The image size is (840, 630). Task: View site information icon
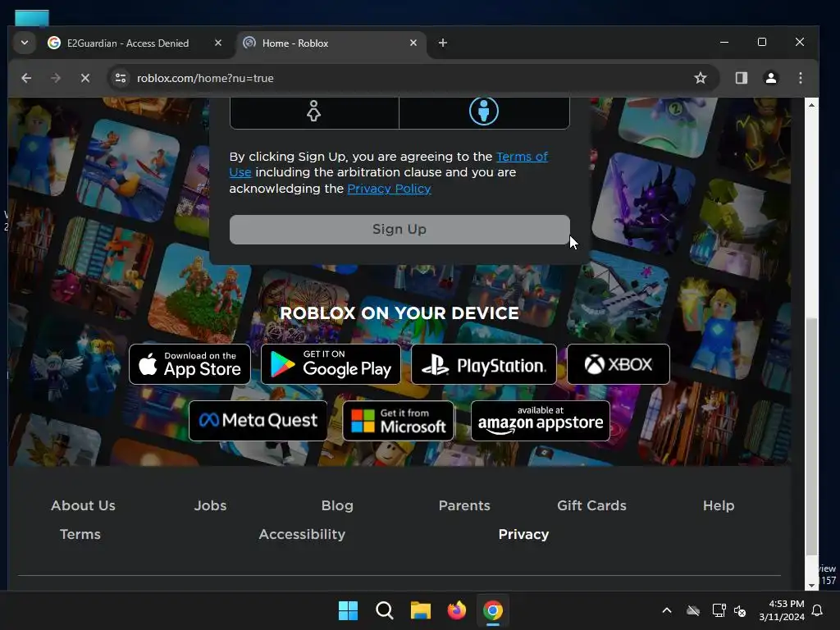121,78
